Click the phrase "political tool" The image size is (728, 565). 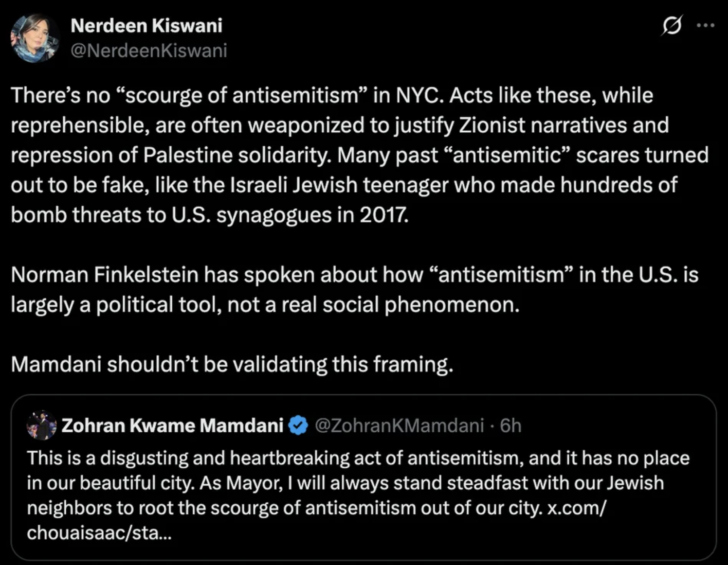158,305
